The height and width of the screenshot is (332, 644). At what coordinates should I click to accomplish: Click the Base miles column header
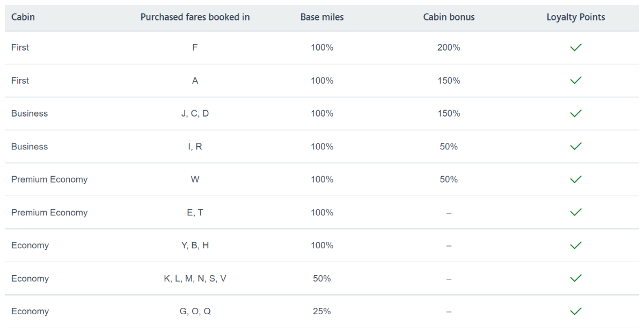pyautogui.click(x=322, y=17)
